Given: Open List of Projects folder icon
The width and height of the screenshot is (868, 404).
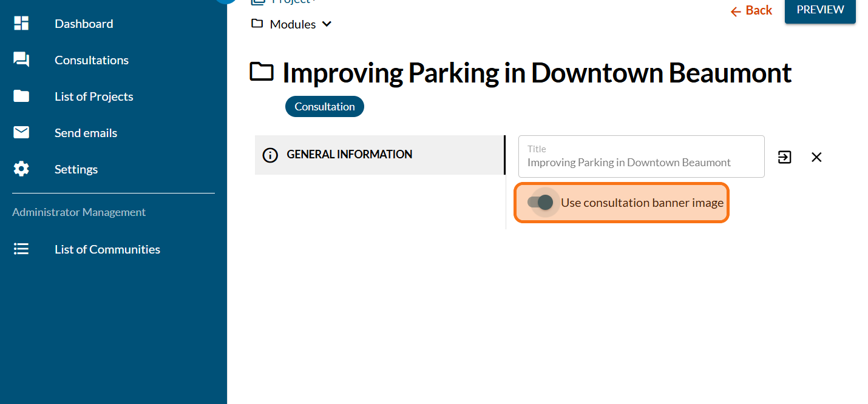Looking at the screenshot, I should (x=21, y=96).
